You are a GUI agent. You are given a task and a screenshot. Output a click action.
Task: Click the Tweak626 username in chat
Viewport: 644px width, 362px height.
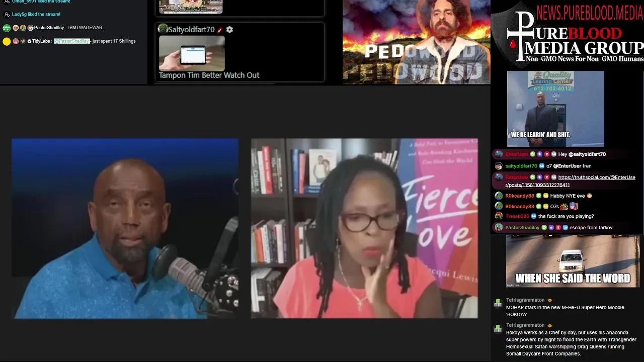pos(517,216)
